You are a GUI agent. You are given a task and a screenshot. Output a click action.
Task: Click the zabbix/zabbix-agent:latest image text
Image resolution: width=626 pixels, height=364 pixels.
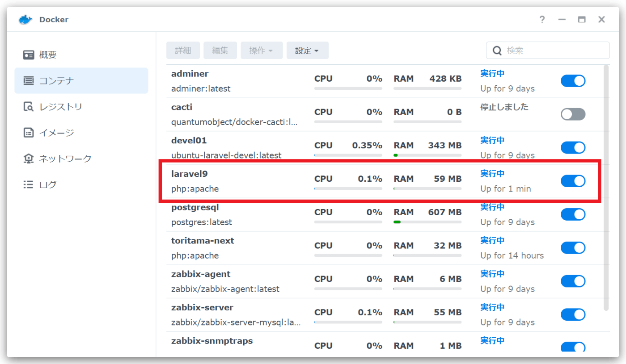225,289
